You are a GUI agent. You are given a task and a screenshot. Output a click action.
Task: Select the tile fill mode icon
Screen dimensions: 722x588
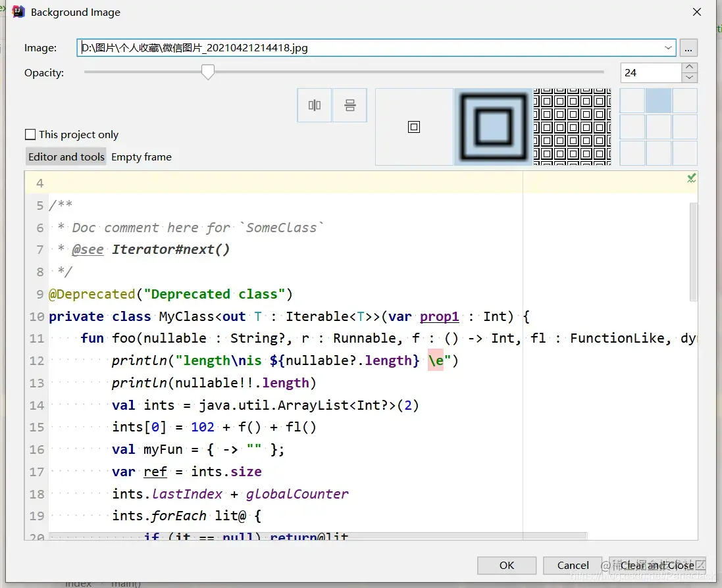pos(573,127)
